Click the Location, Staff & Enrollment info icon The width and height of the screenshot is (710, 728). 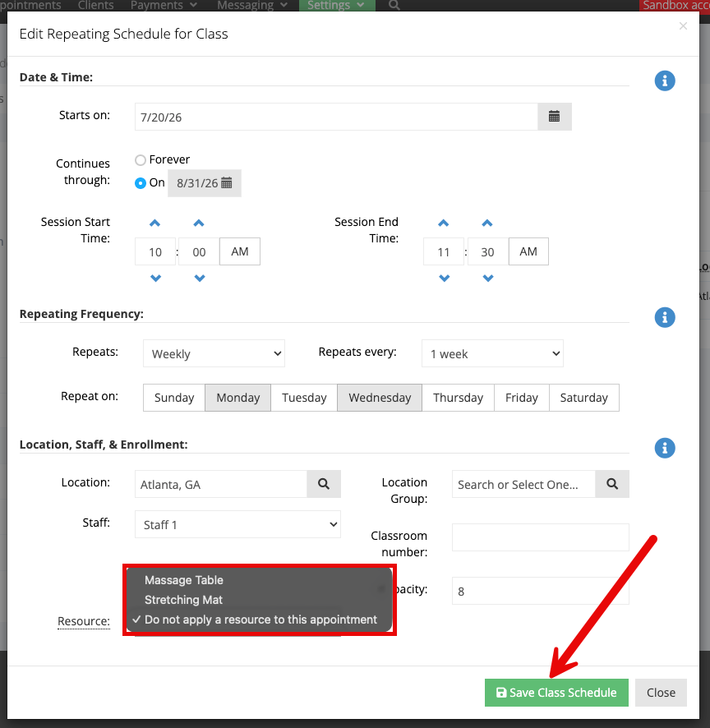coord(665,448)
